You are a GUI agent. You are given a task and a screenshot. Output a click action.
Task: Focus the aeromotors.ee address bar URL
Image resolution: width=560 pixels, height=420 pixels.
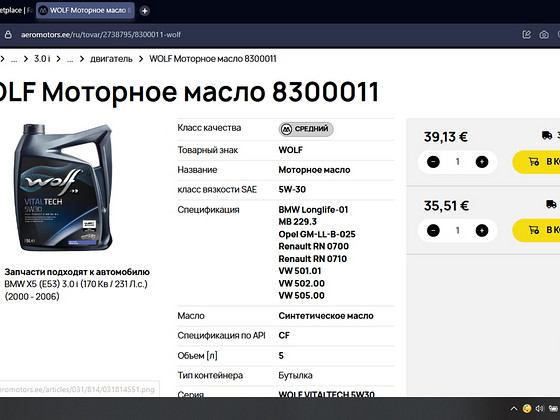(x=101, y=35)
